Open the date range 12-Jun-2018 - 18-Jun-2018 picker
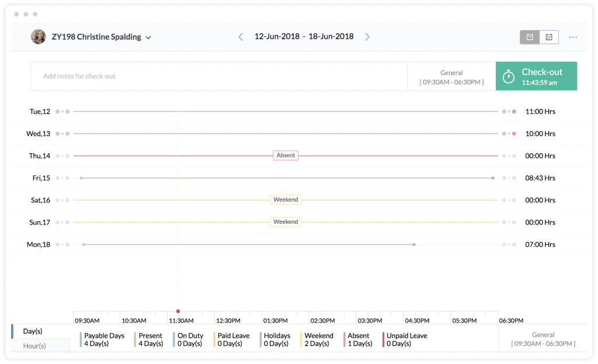 [304, 36]
